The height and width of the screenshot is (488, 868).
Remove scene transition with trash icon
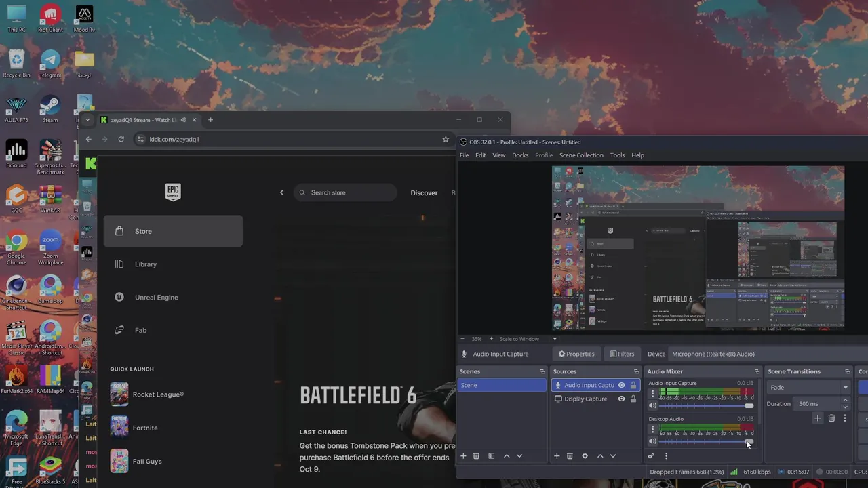pyautogui.click(x=831, y=418)
